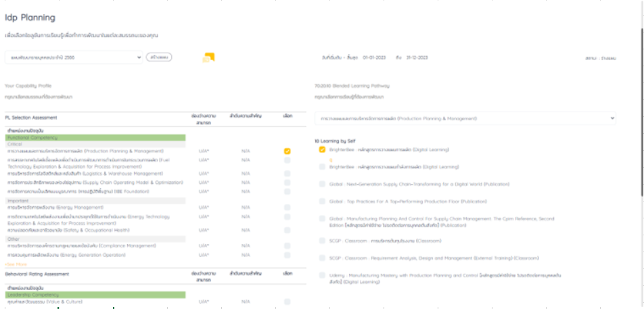The image size is (644, 309).
Task: Check Supply Chain Operating Model & Optimization
Action: 287,183
